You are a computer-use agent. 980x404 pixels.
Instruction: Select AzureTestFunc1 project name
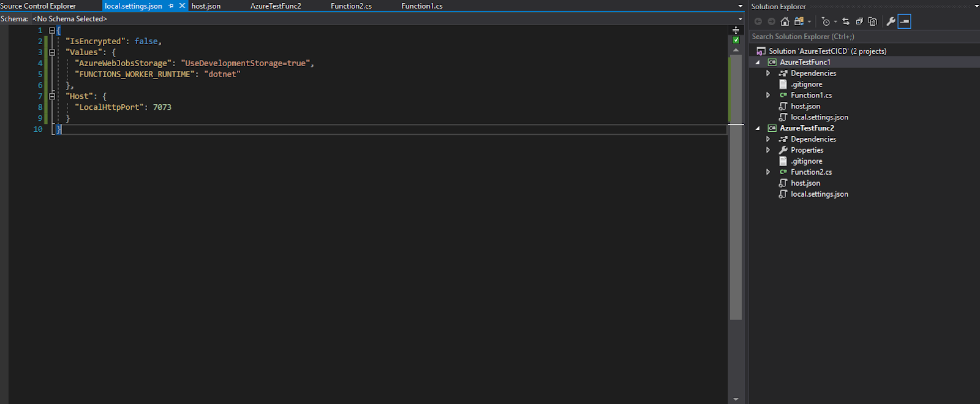[x=805, y=62]
